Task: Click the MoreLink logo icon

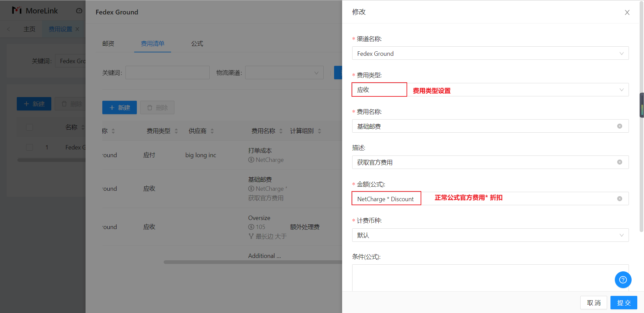Action: tap(17, 10)
